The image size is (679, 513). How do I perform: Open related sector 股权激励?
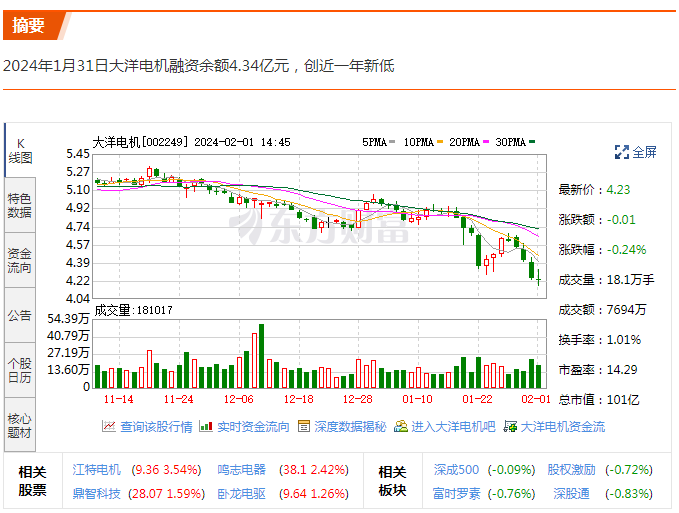571,470
